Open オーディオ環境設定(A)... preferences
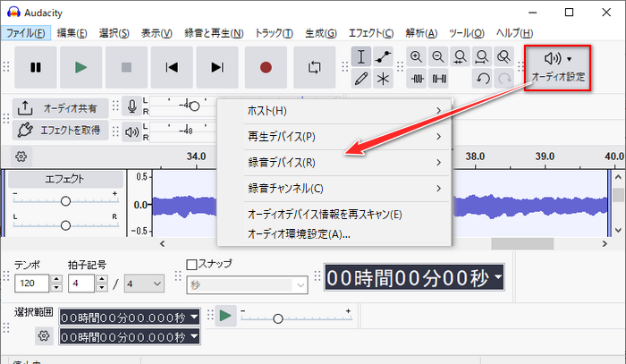Image resolution: width=626 pixels, height=364 pixels. pyautogui.click(x=334, y=234)
